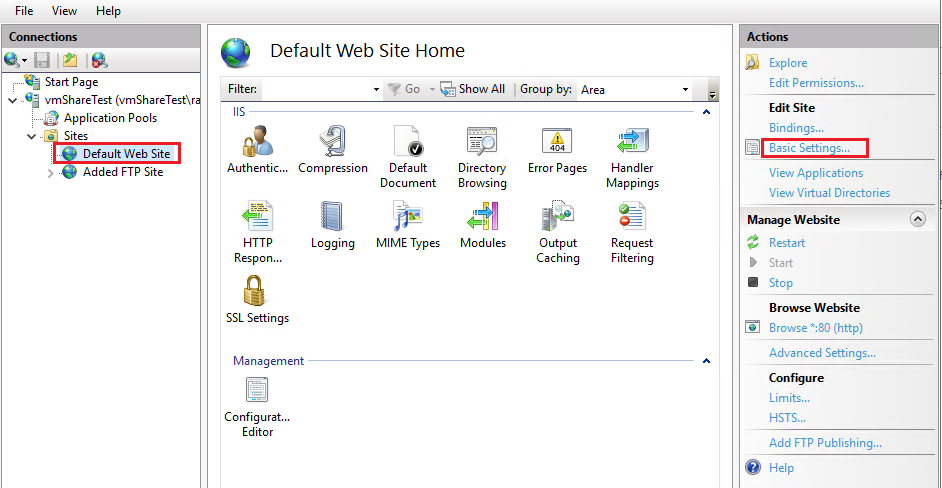
Task: Open the Bindings link
Action: click(796, 127)
